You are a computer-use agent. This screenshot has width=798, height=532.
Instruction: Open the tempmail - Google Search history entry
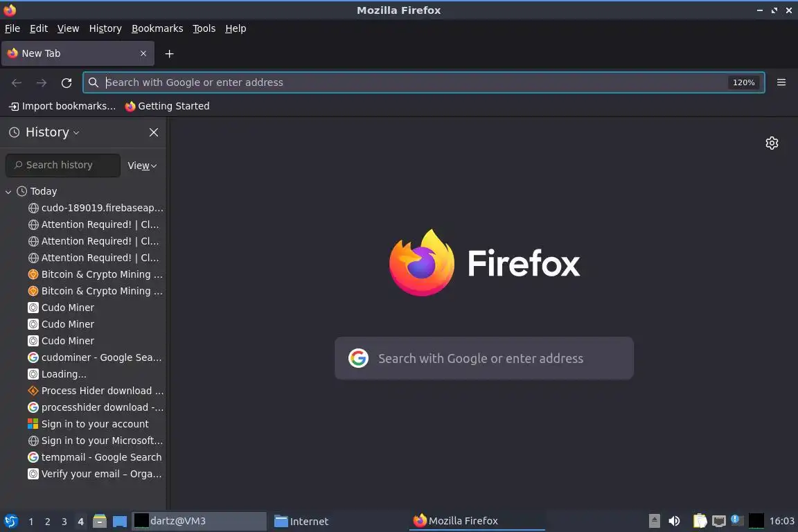coord(95,457)
